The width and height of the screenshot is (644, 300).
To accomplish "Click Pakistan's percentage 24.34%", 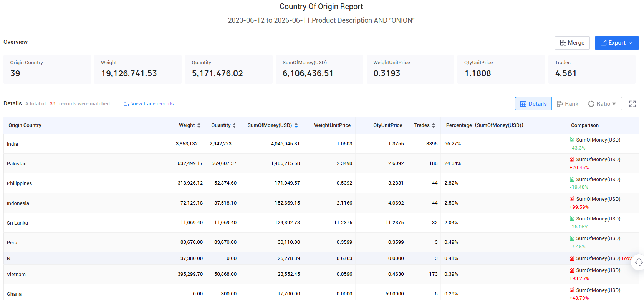I will (452, 163).
